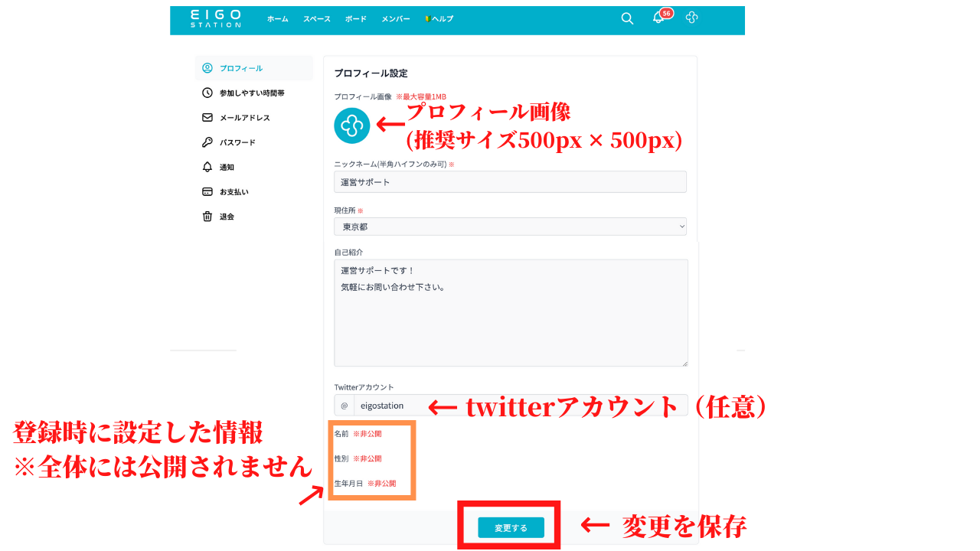Open the メンバー page from navigation

point(395,19)
